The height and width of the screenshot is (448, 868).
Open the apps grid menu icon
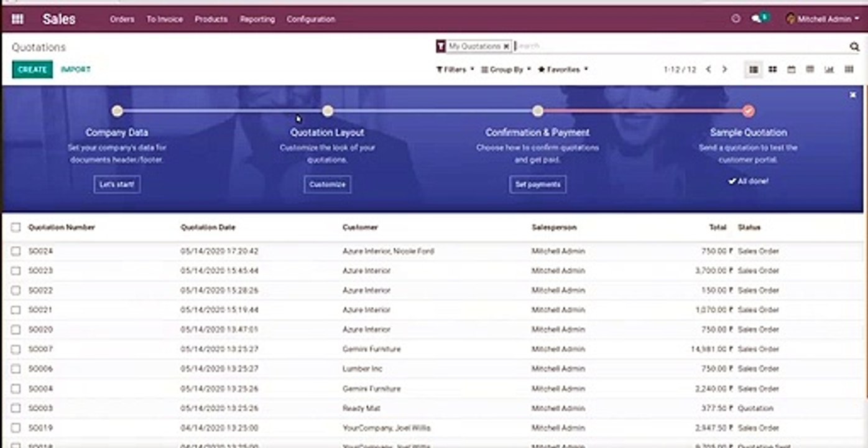point(17,19)
